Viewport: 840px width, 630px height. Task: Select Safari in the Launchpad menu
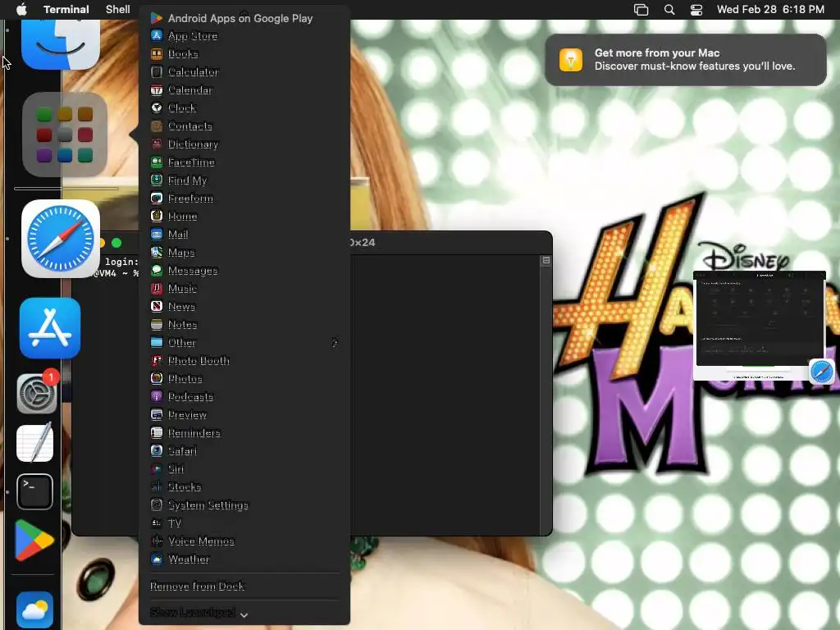(x=244, y=451)
